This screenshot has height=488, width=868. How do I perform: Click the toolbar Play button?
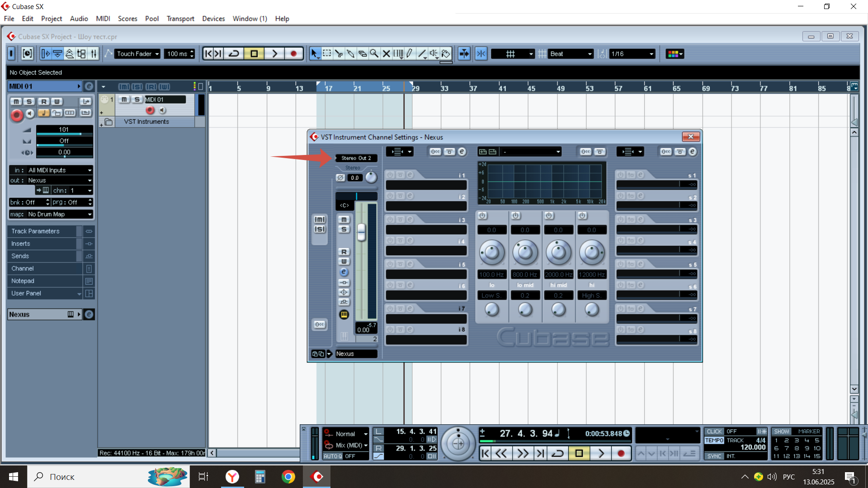point(274,54)
